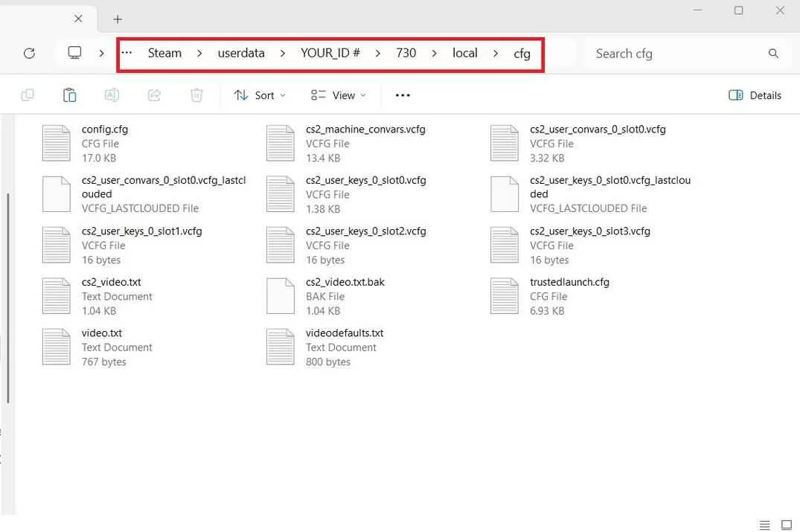The image size is (800, 532).
Task: Select the cs2_user_convars_0_slot0.vcfg file icon
Action: (504, 143)
